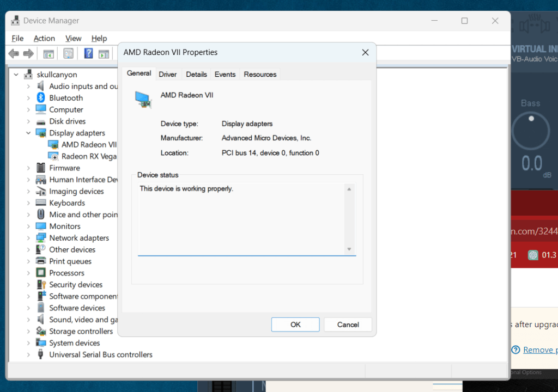558x392 pixels.
Task: Open the View menu
Action: click(74, 39)
